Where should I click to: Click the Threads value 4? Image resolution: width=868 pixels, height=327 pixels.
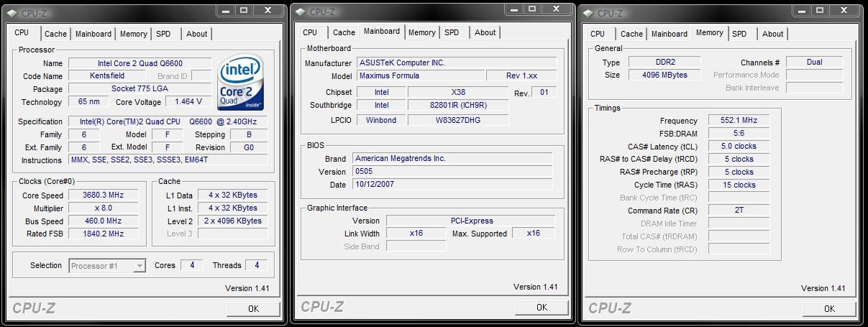click(256, 265)
